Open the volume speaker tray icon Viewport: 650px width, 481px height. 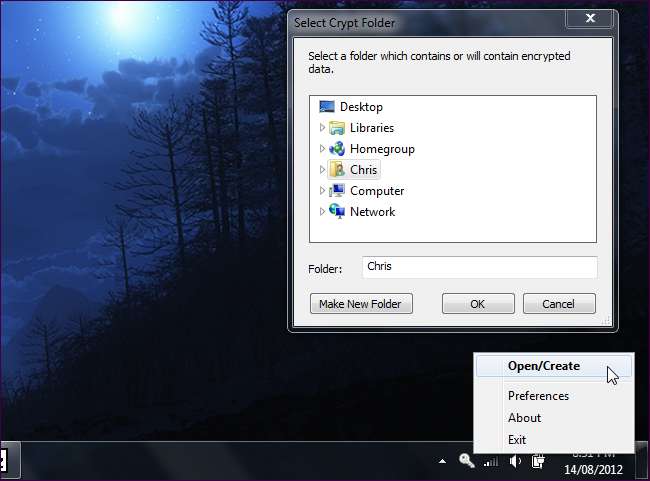[x=515, y=461]
